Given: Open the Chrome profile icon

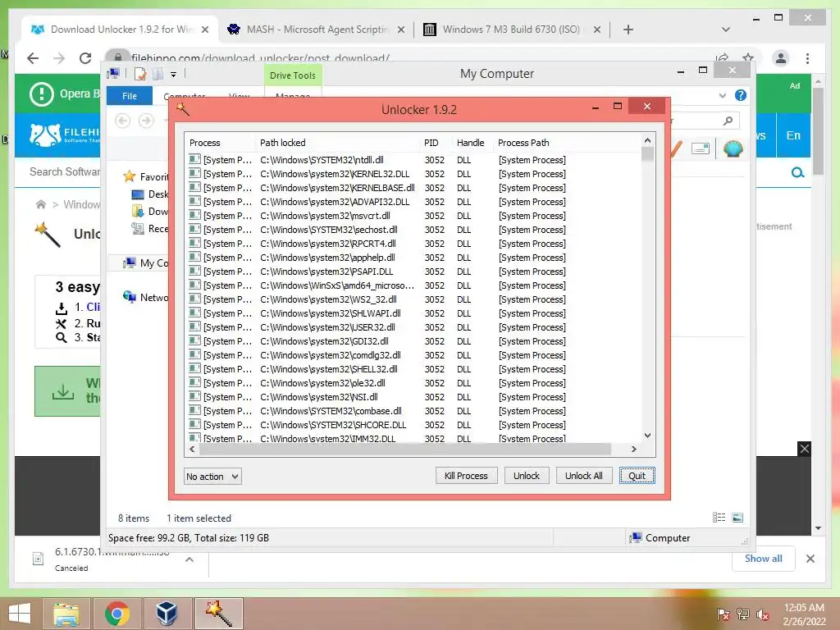Looking at the screenshot, I should tap(781, 58).
